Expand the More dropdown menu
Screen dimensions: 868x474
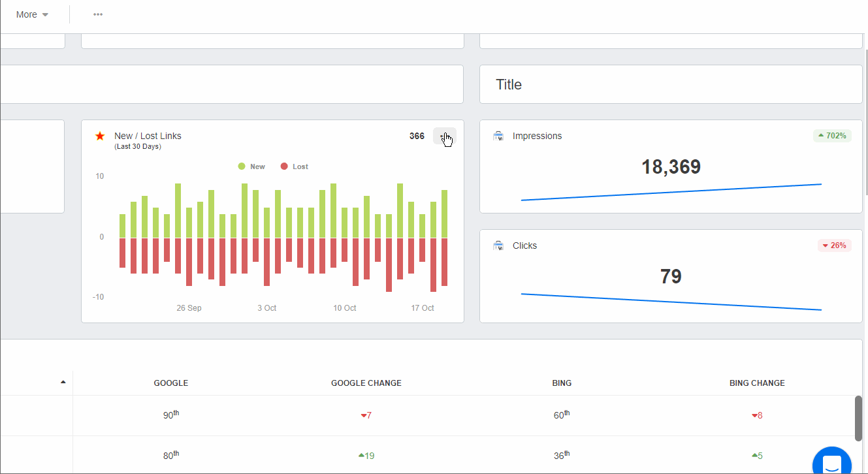(x=32, y=14)
